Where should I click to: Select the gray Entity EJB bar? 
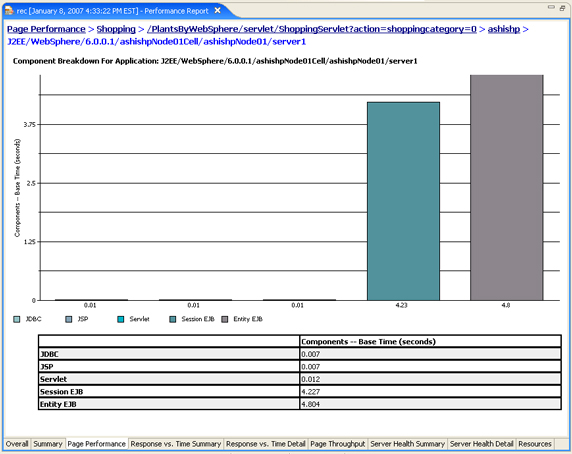point(507,188)
